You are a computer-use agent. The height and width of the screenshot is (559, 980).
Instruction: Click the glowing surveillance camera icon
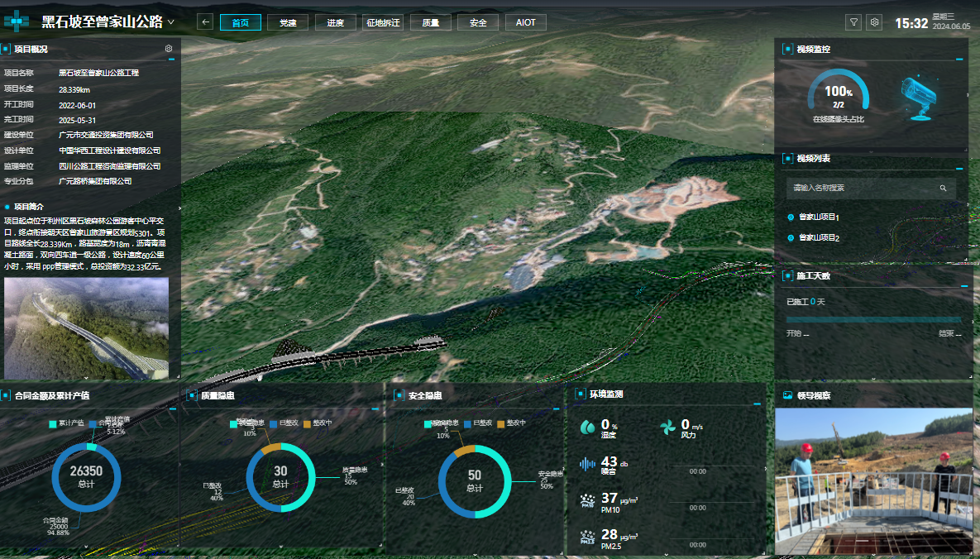point(918,98)
